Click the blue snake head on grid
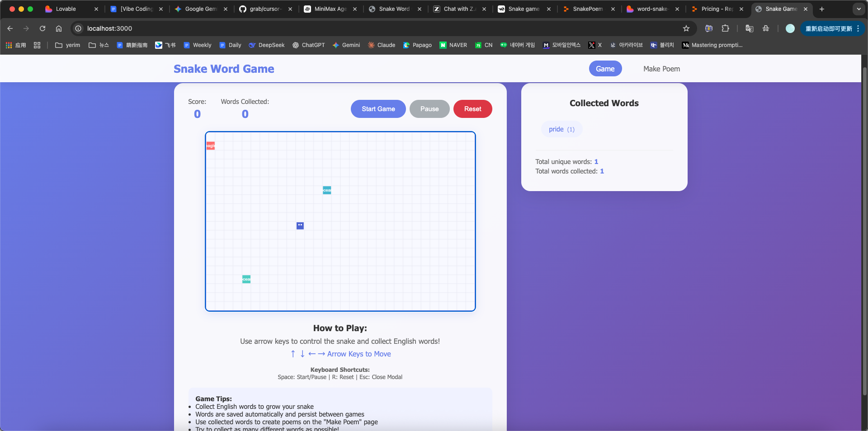The width and height of the screenshot is (868, 431). click(x=300, y=225)
